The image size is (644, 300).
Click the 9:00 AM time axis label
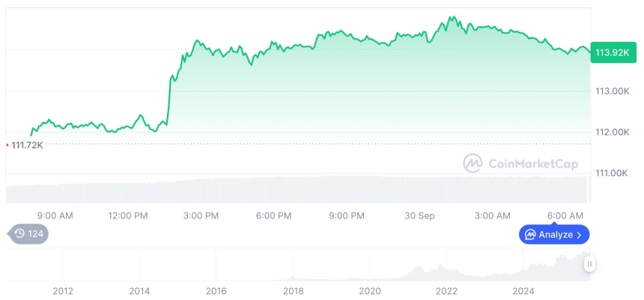pyautogui.click(x=55, y=216)
